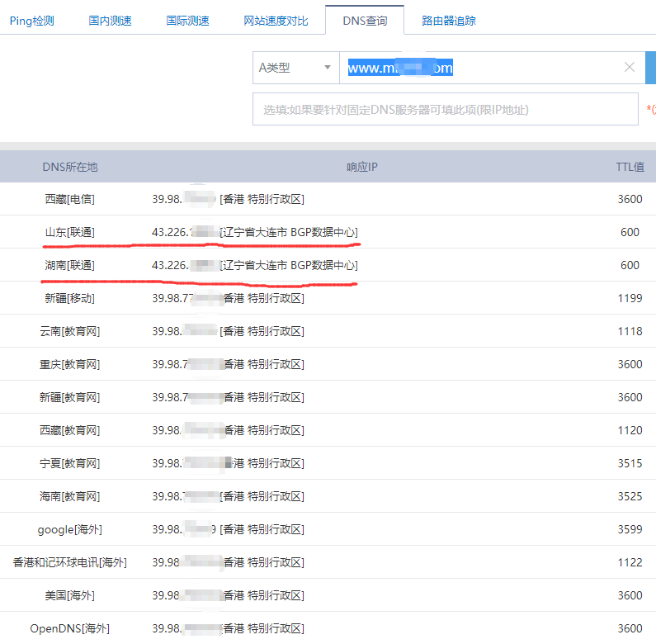Click the blue query button beside domain field
Screen dimensions: 656x644
(x=651, y=68)
